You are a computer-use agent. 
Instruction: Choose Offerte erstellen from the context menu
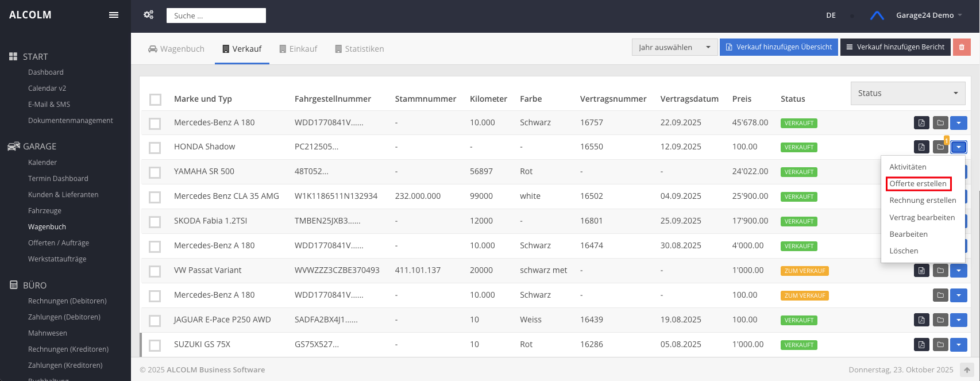[918, 184]
